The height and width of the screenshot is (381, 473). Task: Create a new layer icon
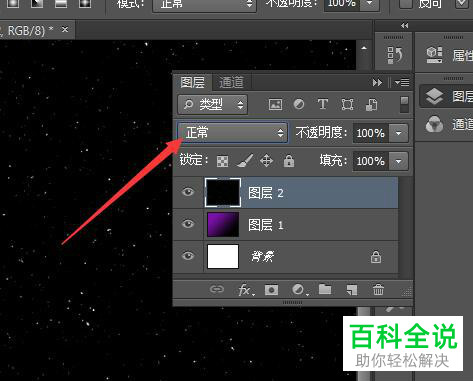pos(352,290)
